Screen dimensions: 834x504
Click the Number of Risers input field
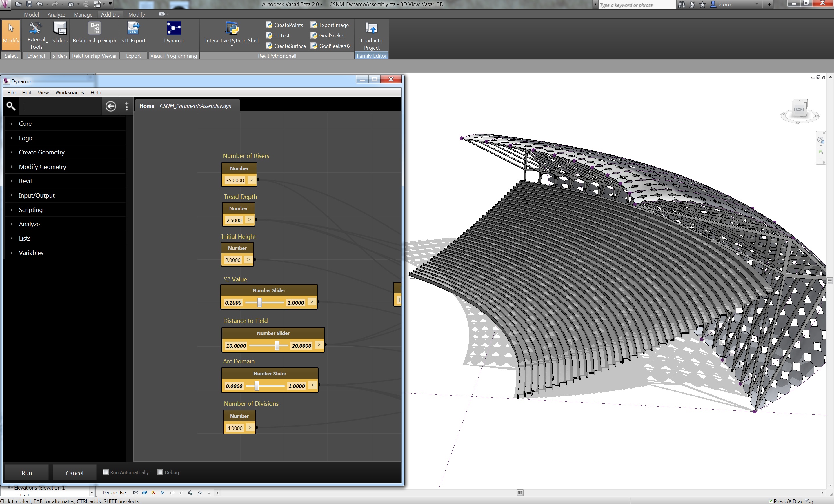234,180
